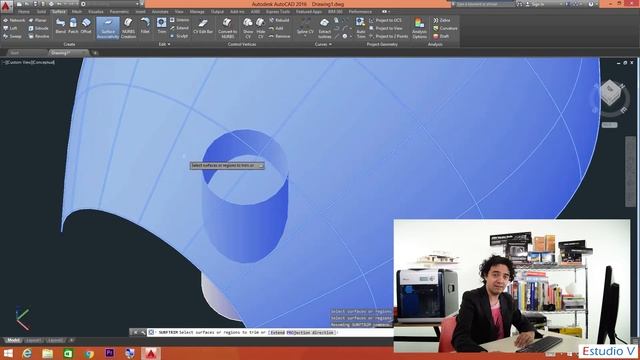
Task: Expand the Curves panel
Action: 323,44
